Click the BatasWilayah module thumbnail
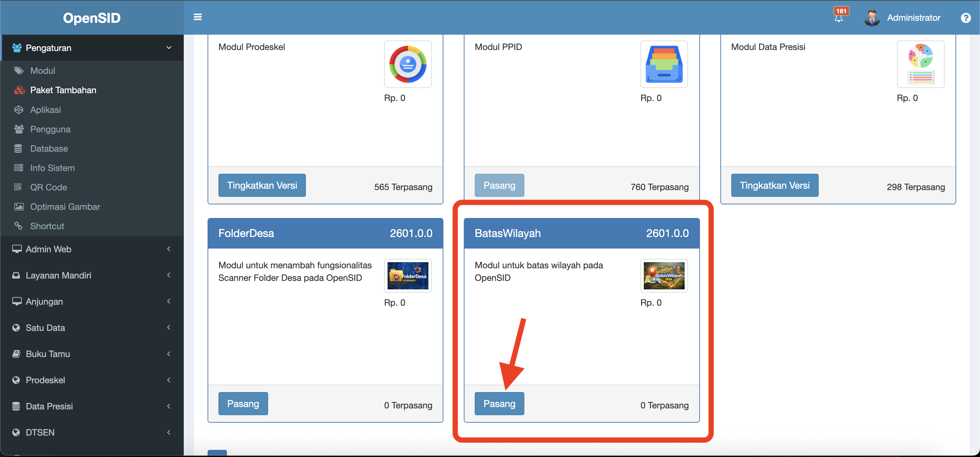The width and height of the screenshot is (980, 457). 664,276
